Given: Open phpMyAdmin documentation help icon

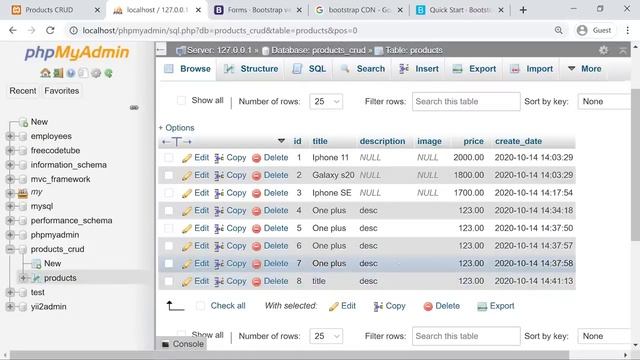Looking at the screenshot, I should coord(71,73).
